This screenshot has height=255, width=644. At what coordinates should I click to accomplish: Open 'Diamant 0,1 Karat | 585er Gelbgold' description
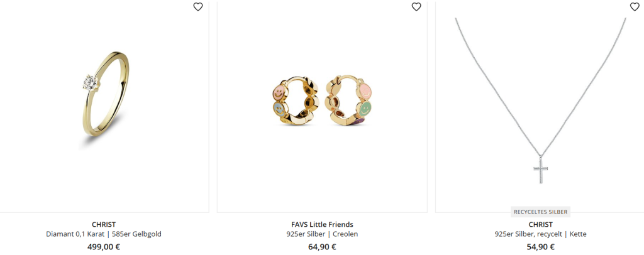tap(104, 234)
